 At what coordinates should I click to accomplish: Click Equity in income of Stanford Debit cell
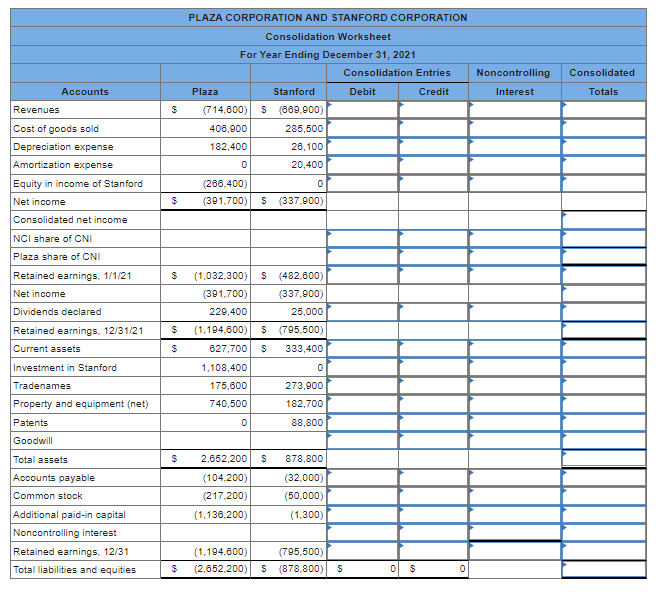pyautogui.click(x=362, y=183)
